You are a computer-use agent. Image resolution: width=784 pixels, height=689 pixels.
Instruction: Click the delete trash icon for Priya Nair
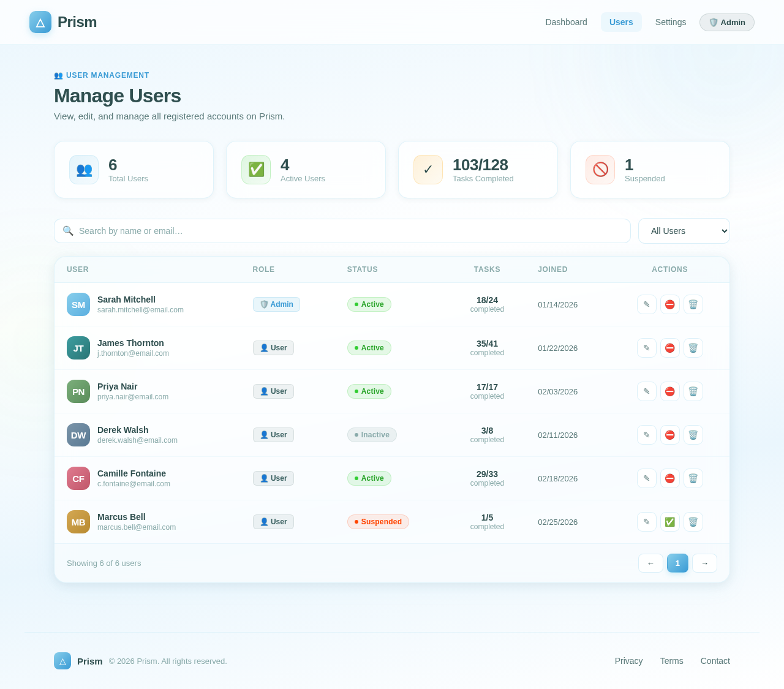pyautogui.click(x=693, y=391)
